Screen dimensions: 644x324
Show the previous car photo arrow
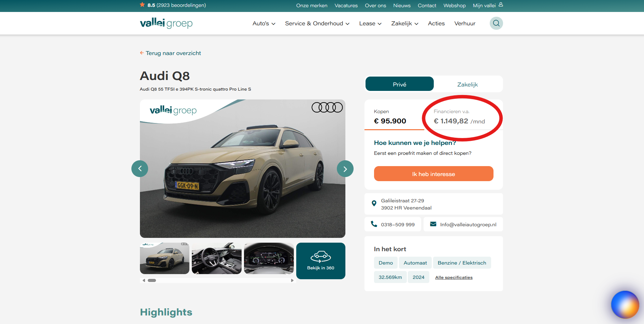pos(140,168)
